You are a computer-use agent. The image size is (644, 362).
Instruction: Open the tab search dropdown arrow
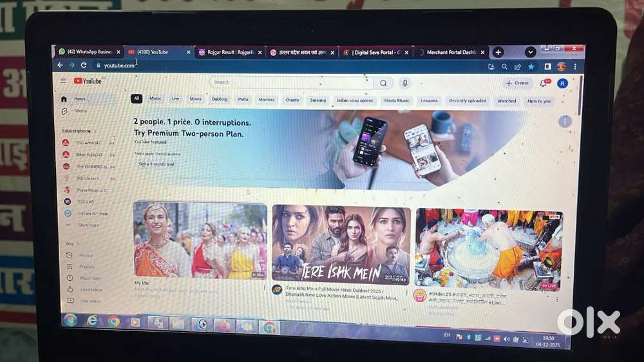coord(530,52)
